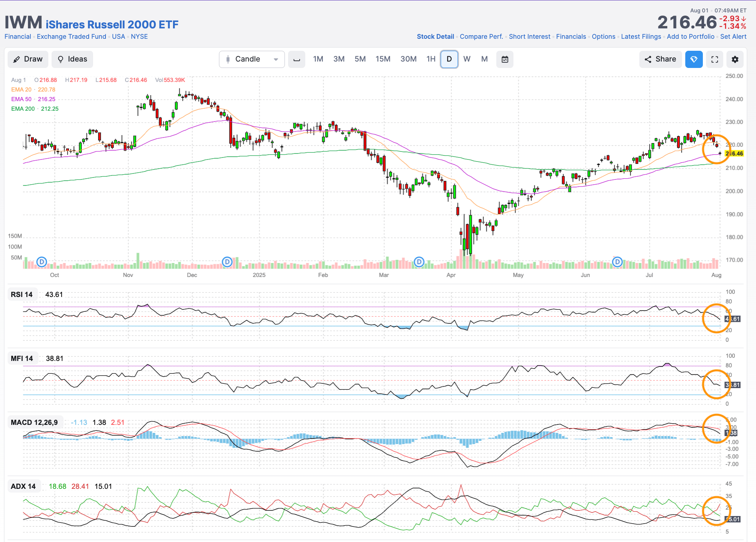The width and height of the screenshot is (756, 542).
Task: Click the MACD 12,26,9 indicator label
Action: [x=34, y=422]
